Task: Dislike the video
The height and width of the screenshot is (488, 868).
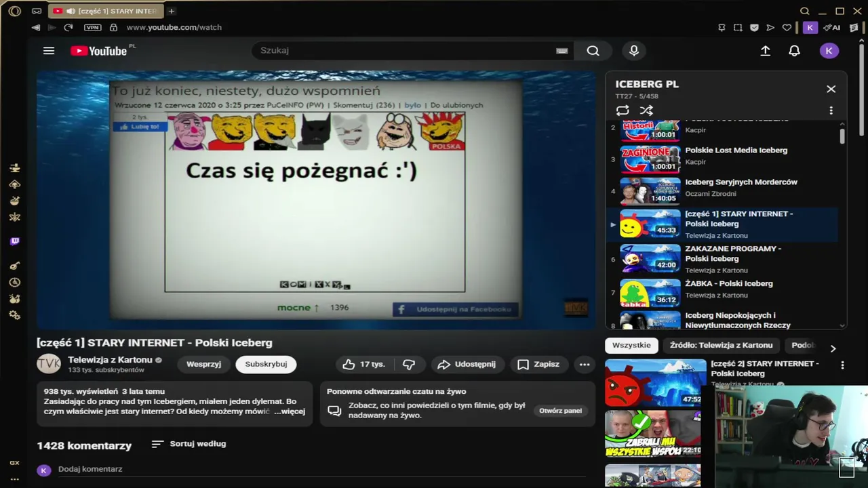Action: 409,365
